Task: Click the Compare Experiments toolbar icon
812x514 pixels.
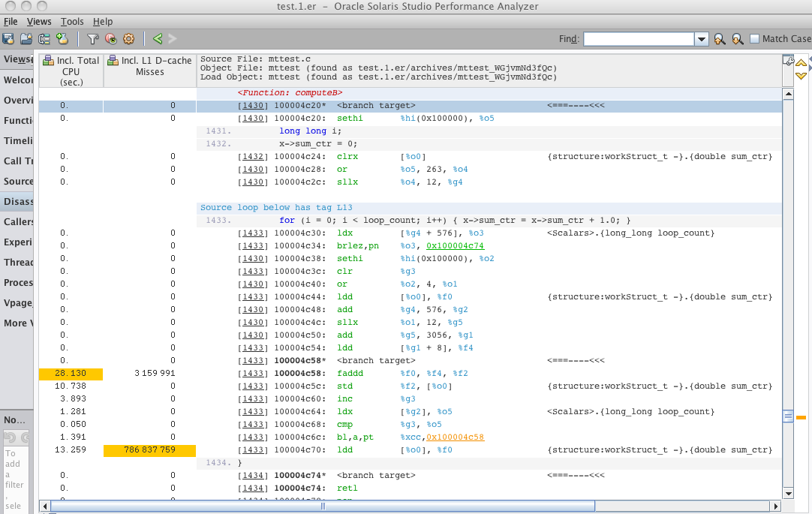Action: 44,39
